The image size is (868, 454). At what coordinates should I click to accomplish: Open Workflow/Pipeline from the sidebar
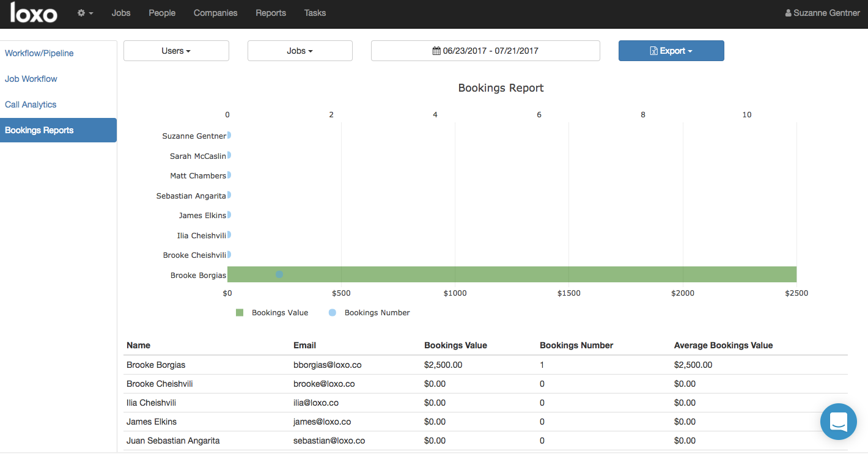coord(39,53)
